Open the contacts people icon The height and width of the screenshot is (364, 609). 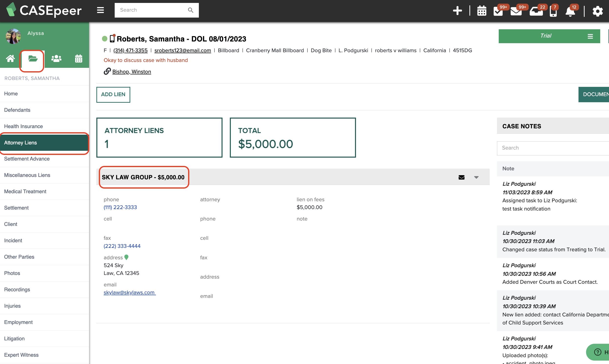pos(56,59)
